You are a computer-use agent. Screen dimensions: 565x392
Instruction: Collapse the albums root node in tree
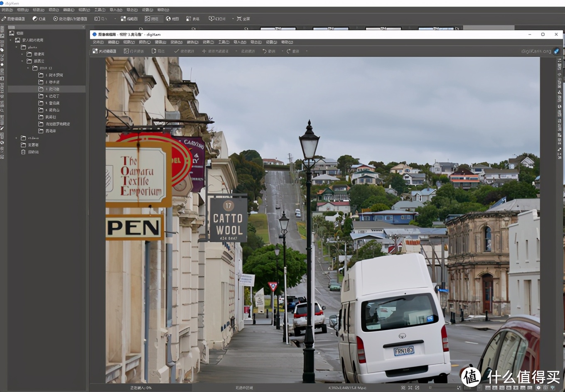tap(11, 40)
